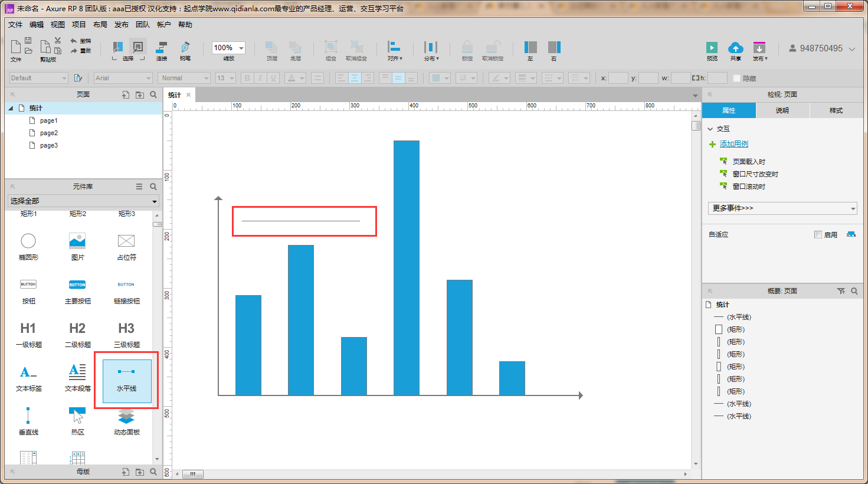This screenshot has width=868, height=484.
Task: Enable the 自适应 启用 checkbox
Action: coord(818,234)
